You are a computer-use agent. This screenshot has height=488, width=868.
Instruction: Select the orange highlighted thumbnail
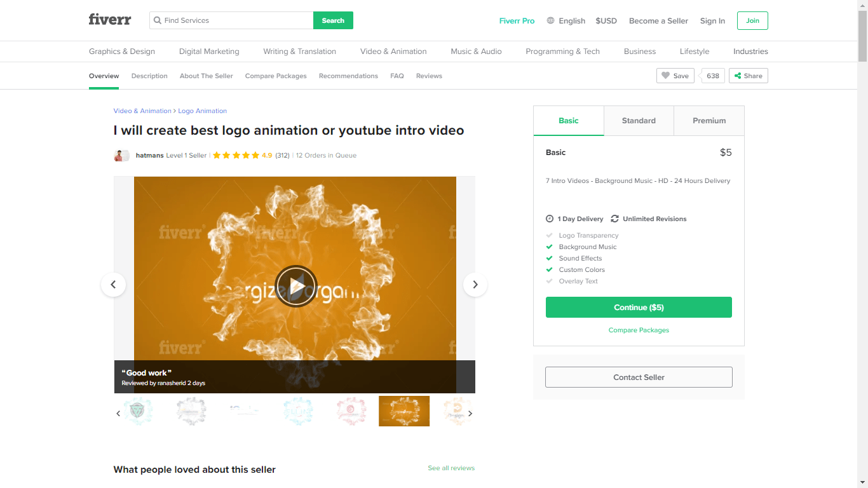404,411
